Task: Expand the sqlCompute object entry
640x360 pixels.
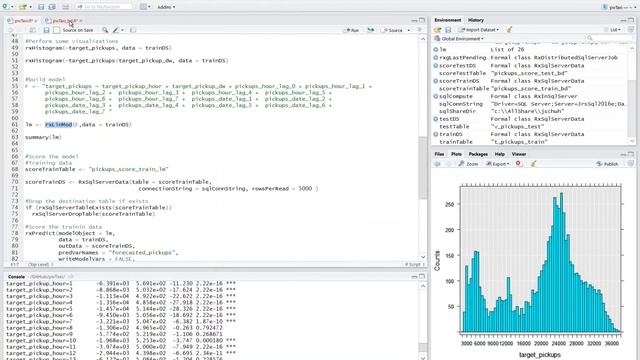Action: coord(436,96)
